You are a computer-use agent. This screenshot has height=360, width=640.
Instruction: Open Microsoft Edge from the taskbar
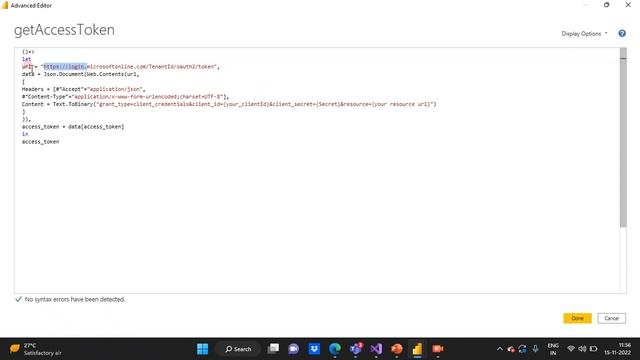click(335, 349)
